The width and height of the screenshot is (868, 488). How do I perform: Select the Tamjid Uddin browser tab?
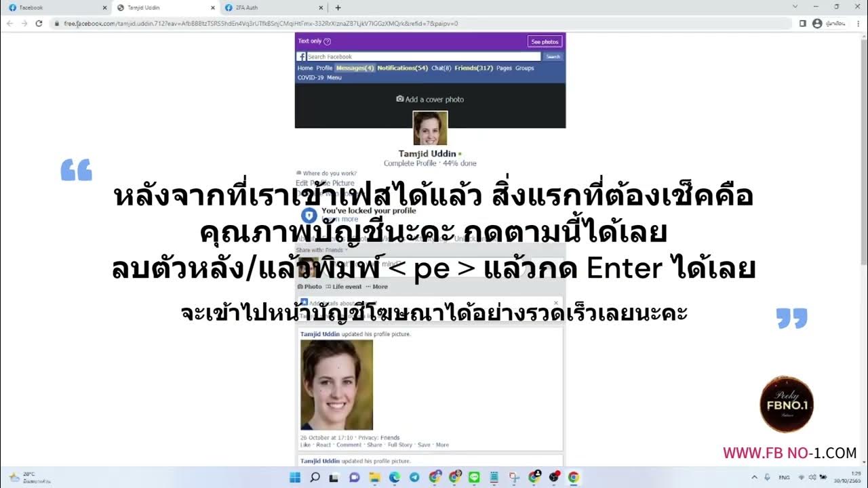coord(165,7)
